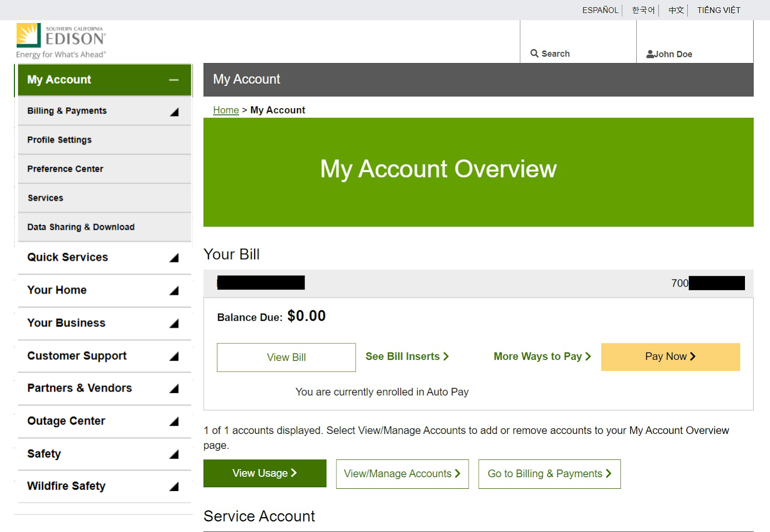Click the Pay Now arrow chevron
The image size is (770, 532).
(693, 356)
